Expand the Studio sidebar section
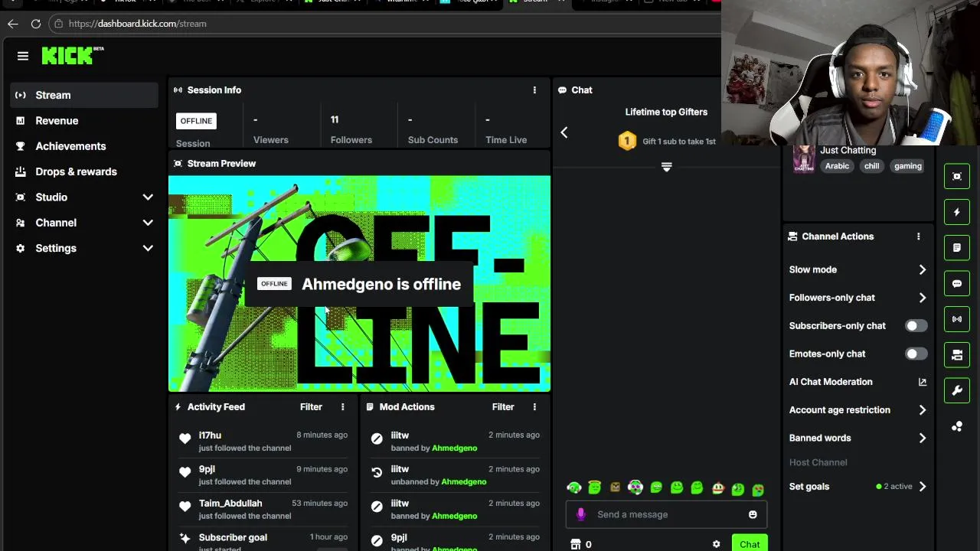 pyautogui.click(x=148, y=197)
